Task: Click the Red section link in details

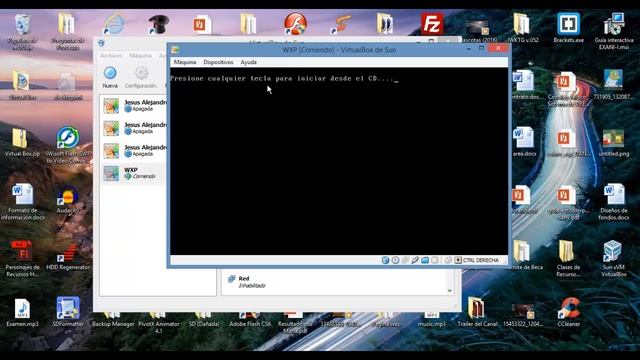Action: [244, 278]
